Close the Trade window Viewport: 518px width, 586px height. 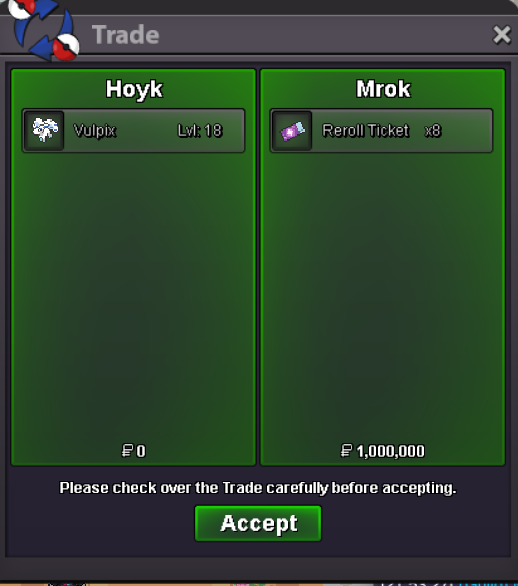pos(501,35)
